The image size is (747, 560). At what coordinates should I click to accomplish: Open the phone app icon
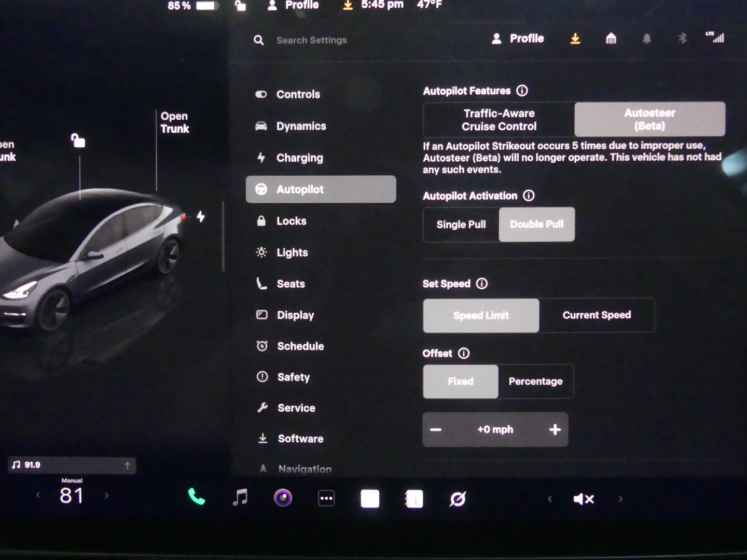(196, 498)
